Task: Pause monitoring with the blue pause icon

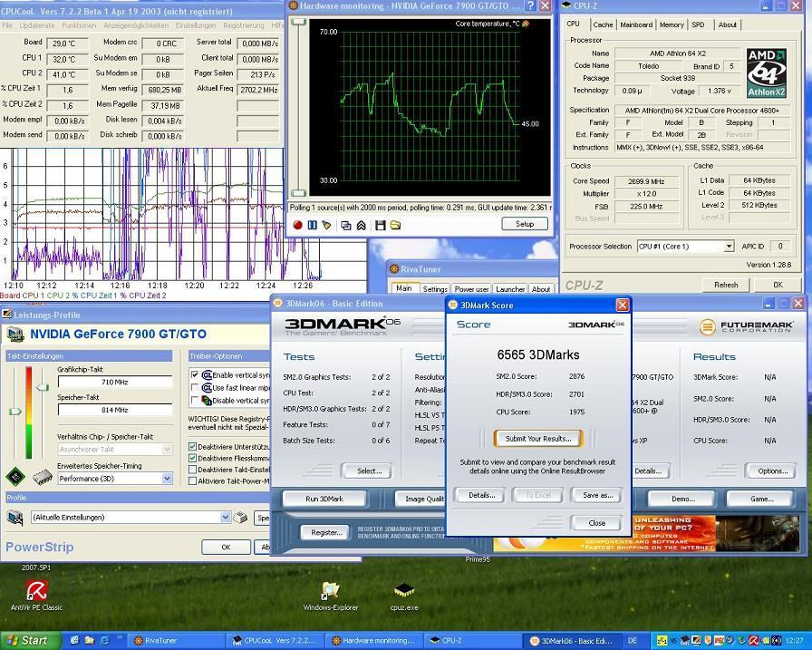Action: point(313,226)
